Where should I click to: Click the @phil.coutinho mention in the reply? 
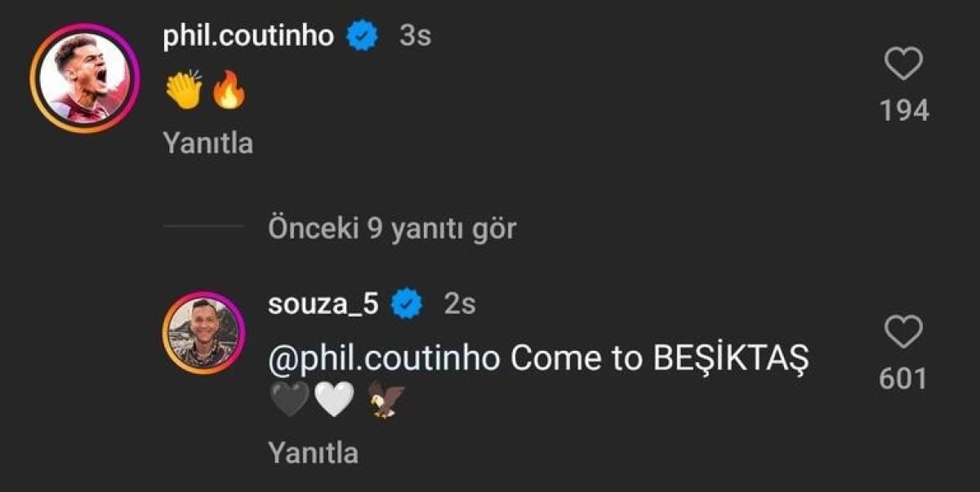[x=384, y=359]
